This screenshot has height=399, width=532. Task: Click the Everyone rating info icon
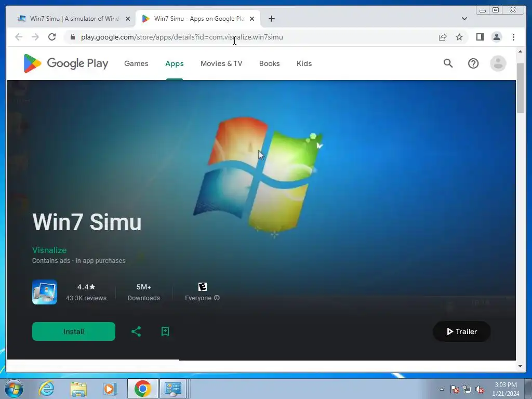coord(217,298)
